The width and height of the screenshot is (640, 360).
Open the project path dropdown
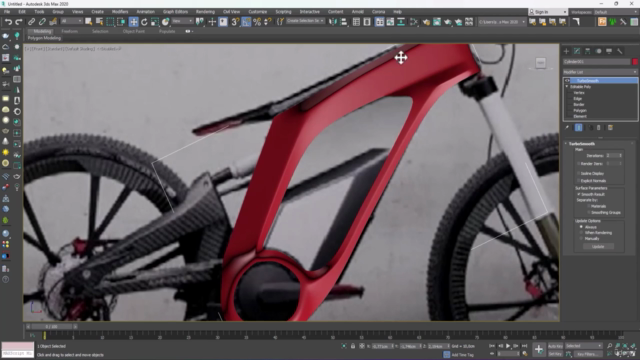(x=502, y=22)
